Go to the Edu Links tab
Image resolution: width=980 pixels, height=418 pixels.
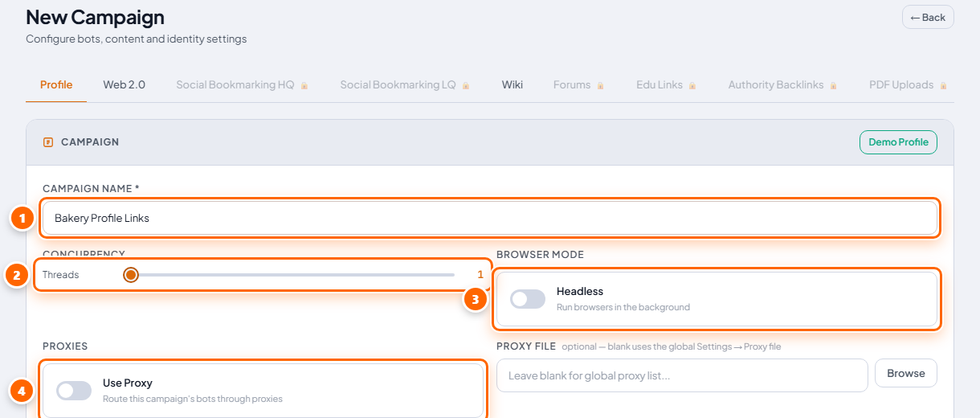659,84
